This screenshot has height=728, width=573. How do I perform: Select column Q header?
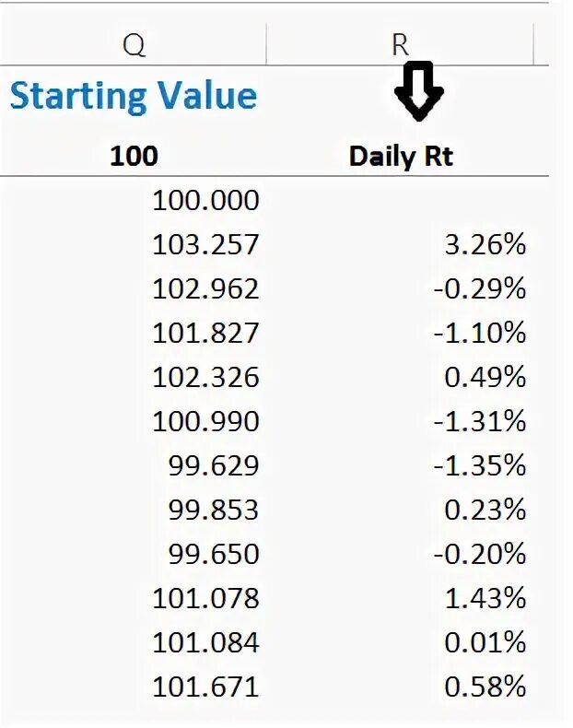click(x=134, y=45)
